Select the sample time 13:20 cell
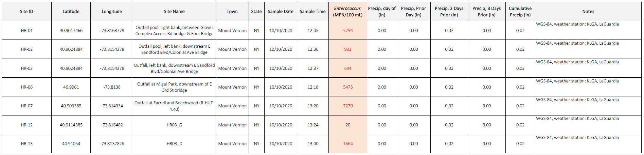Screen dimensions: 644x155 click(312, 106)
